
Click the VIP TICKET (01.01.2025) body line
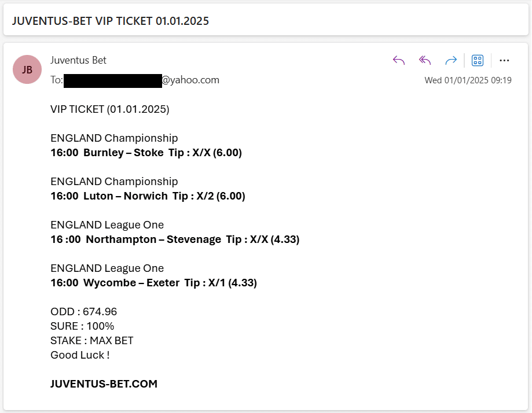[x=110, y=109]
